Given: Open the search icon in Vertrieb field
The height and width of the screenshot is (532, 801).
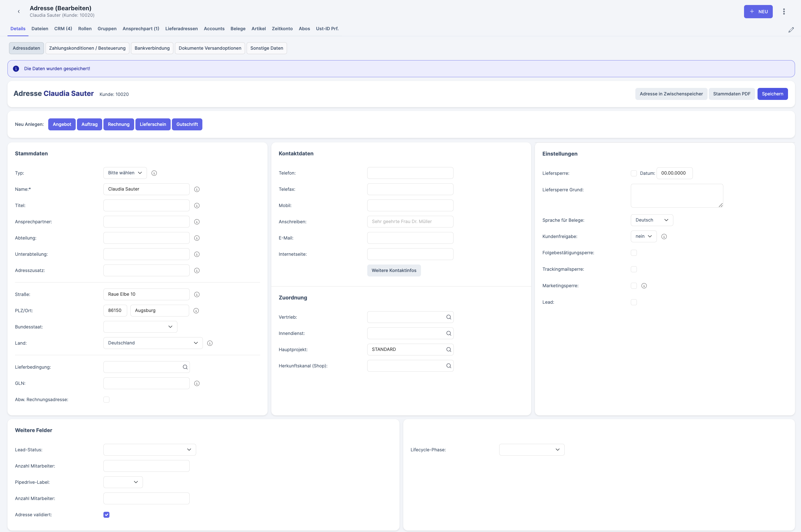Looking at the screenshot, I should point(448,317).
